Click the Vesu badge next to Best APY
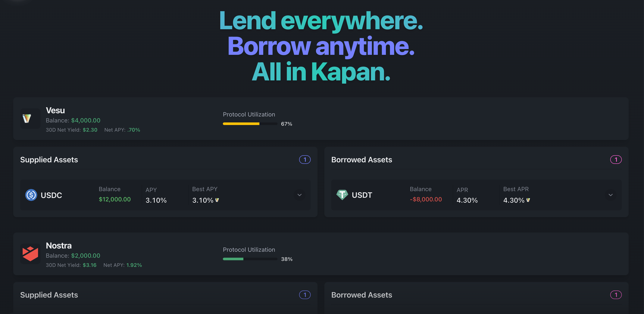 pyautogui.click(x=217, y=200)
